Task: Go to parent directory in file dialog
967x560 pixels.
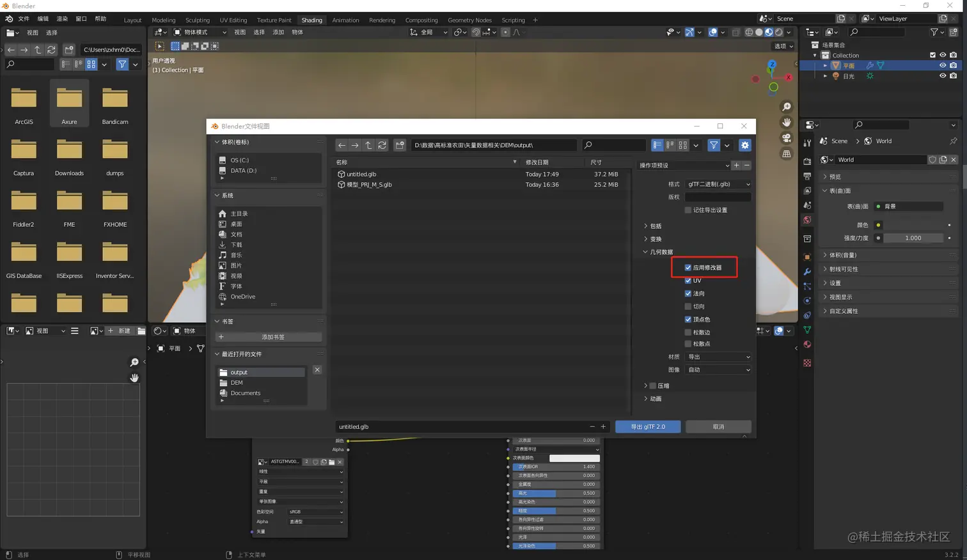Action: [368, 145]
